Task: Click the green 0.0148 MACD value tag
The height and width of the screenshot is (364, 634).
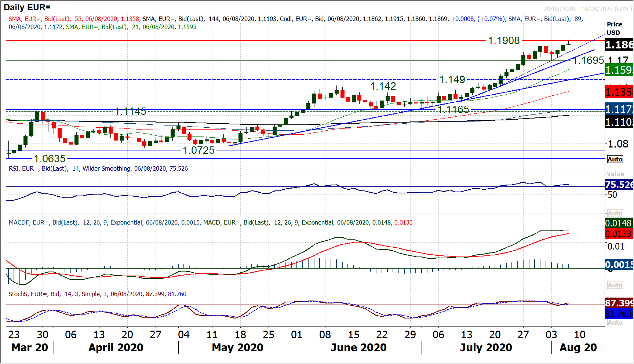Action: 619,223
